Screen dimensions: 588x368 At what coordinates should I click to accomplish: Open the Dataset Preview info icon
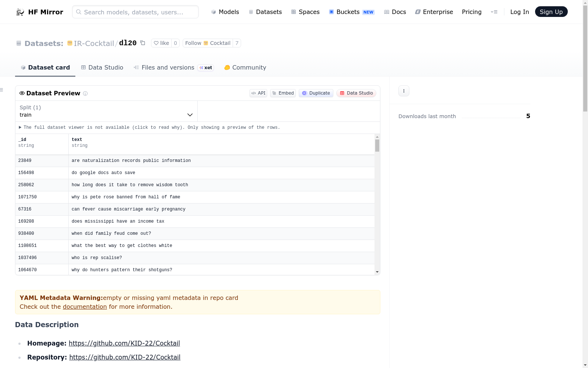pyautogui.click(x=85, y=93)
